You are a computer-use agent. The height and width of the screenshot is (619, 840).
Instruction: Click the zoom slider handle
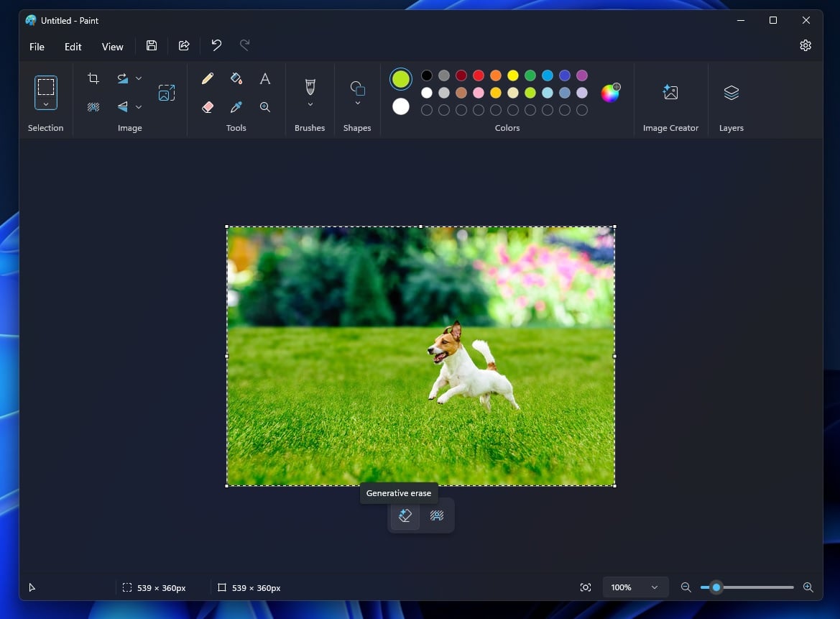click(716, 587)
